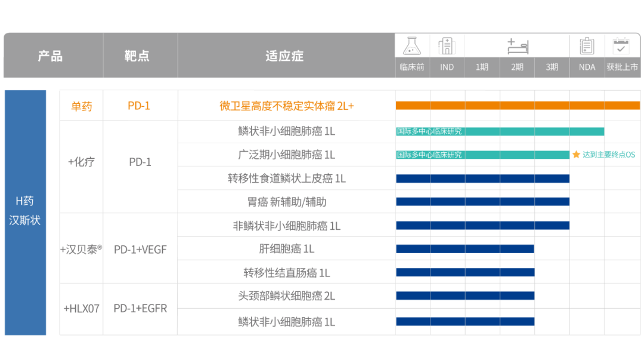
Task: Select the calendar checkmark icon above 获批上市
Action: coord(622,45)
